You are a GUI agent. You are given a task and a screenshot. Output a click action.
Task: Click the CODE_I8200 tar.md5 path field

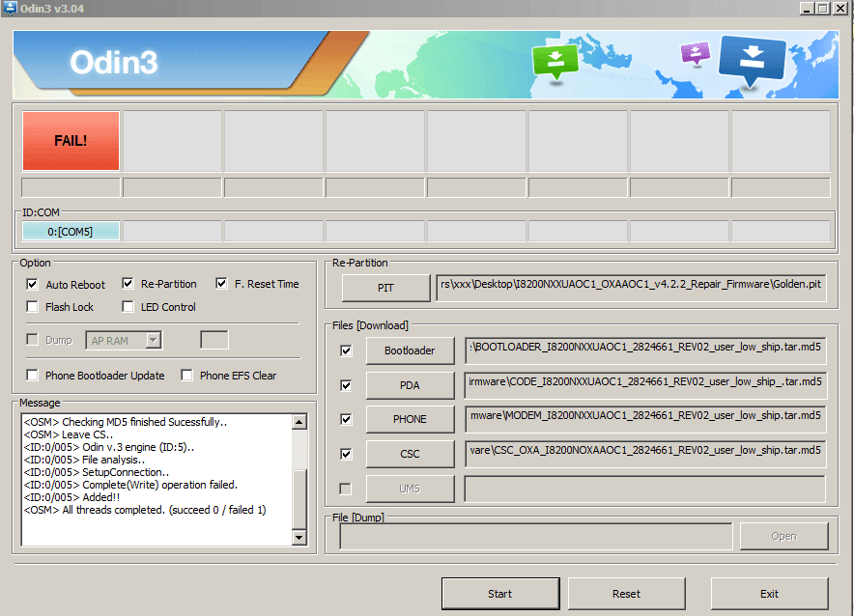tap(645, 385)
